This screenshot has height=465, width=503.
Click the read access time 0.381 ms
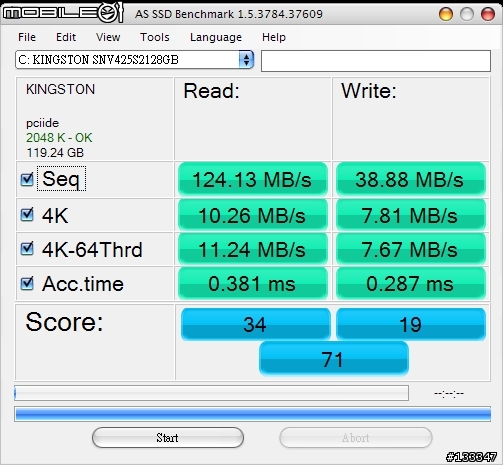(x=253, y=284)
